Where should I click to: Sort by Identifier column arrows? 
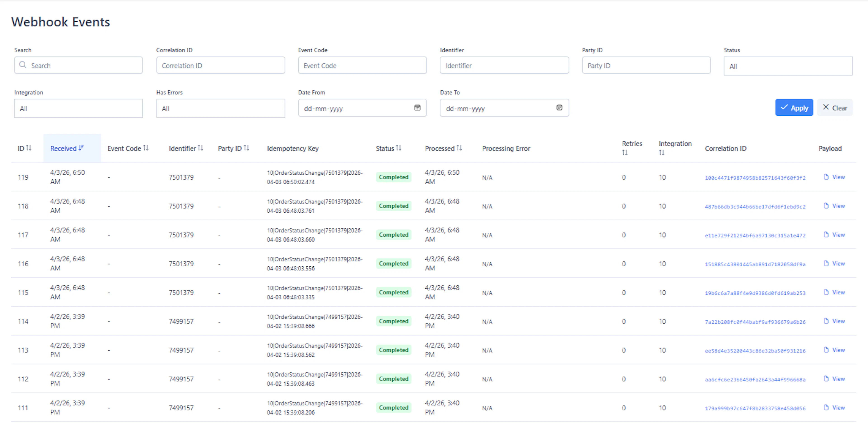pyautogui.click(x=200, y=148)
